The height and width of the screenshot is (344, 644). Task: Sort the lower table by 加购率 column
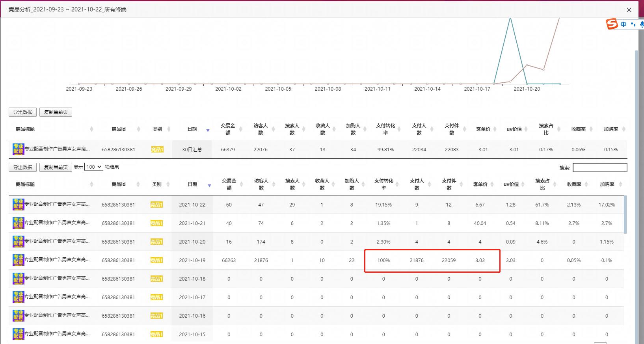[607, 184]
